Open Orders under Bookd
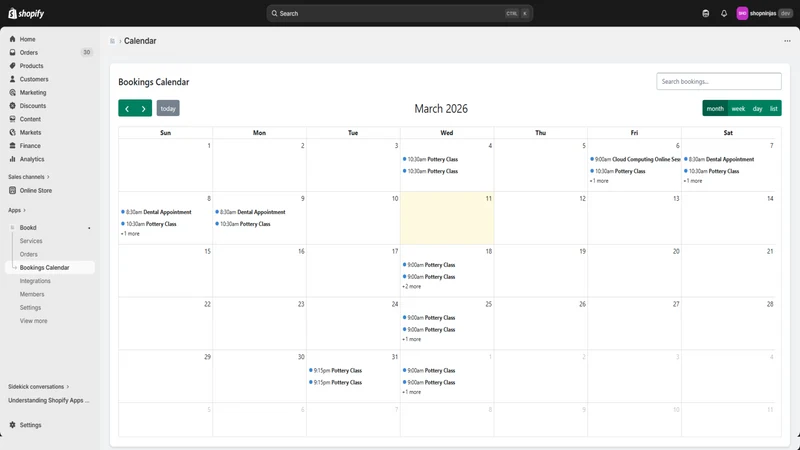Image resolution: width=800 pixels, height=450 pixels. click(x=29, y=254)
